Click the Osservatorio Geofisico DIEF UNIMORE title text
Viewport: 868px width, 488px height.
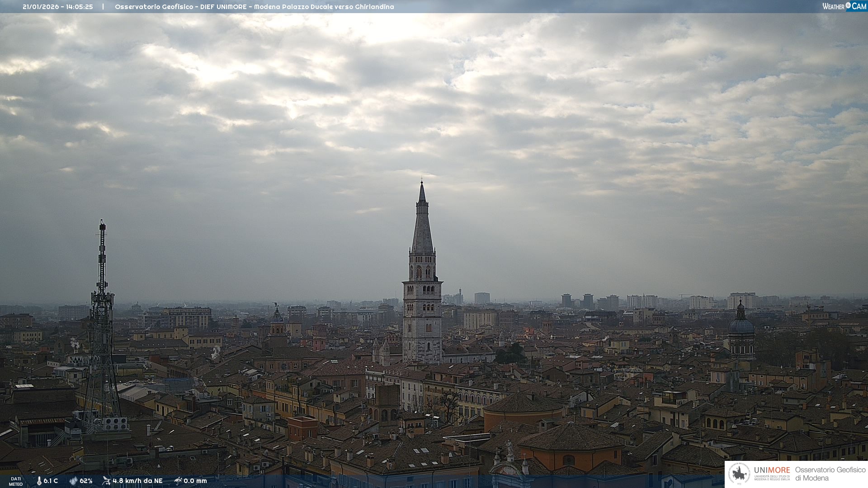254,7
